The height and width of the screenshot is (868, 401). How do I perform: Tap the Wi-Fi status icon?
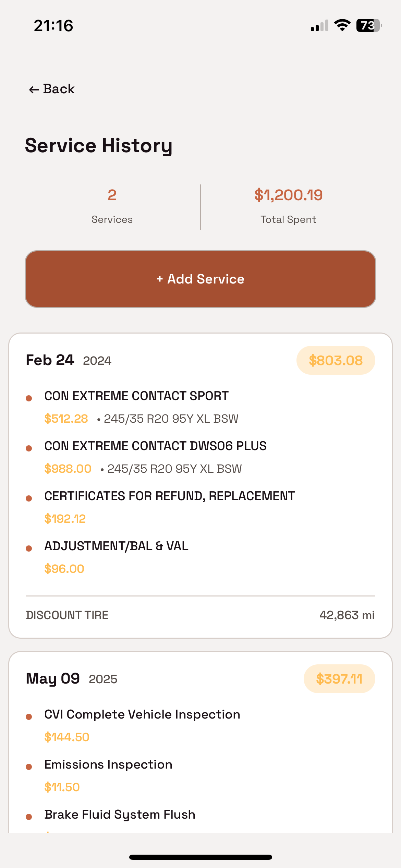pos(342,25)
